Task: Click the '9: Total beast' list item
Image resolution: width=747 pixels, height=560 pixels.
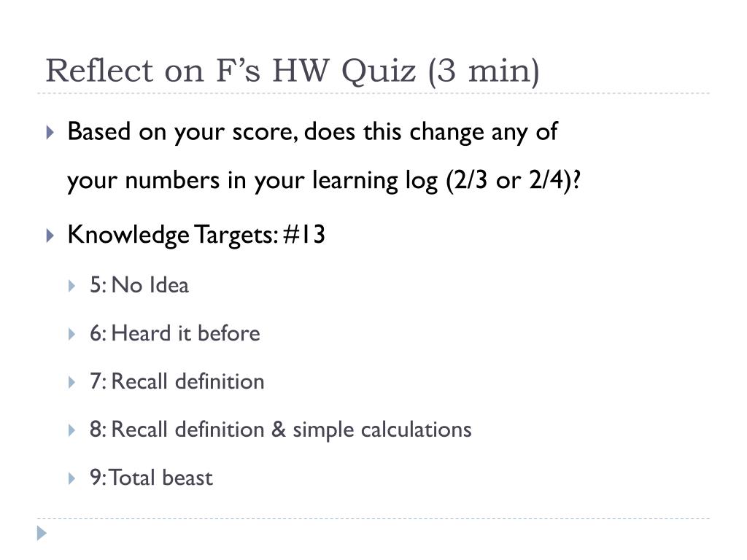Action: (151, 478)
